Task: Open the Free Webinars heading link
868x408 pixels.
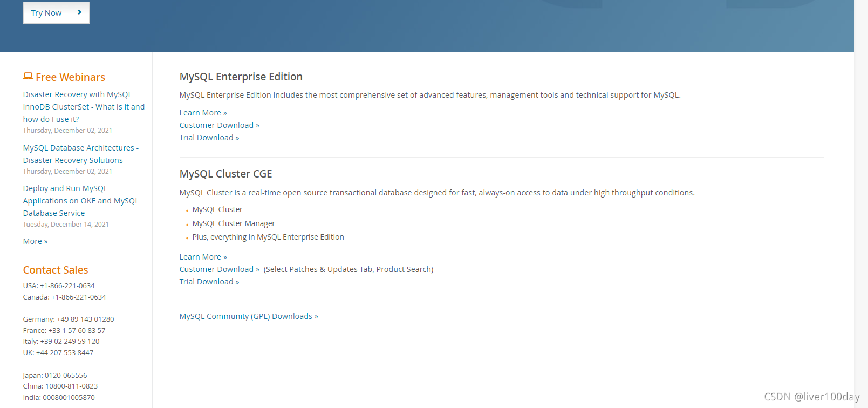Action: (70, 77)
